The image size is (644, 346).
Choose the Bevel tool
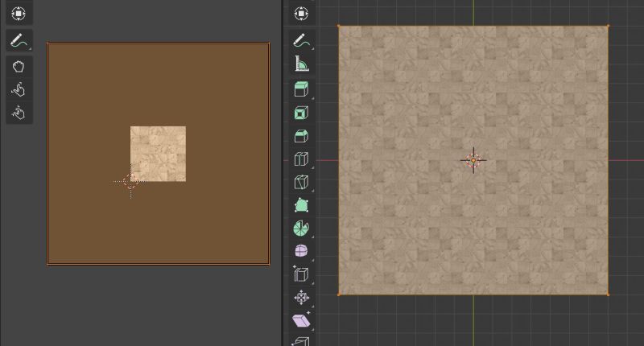(301, 136)
